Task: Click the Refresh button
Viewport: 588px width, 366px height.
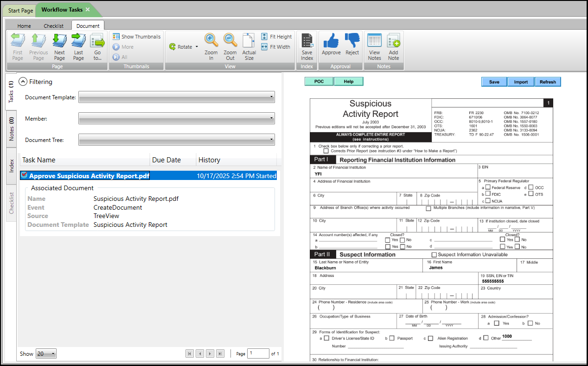Action: pyautogui.click(x=548, y=82)
